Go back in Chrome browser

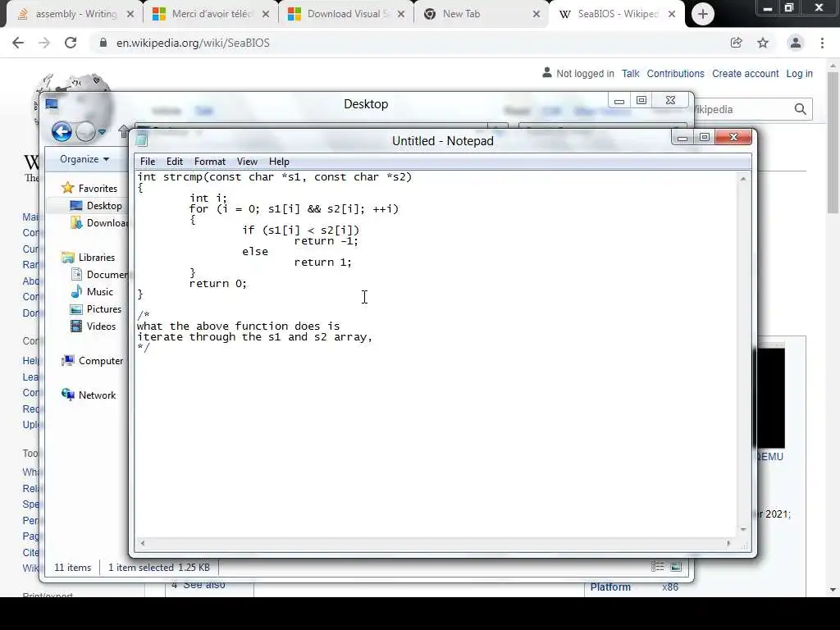pos(18,43)
